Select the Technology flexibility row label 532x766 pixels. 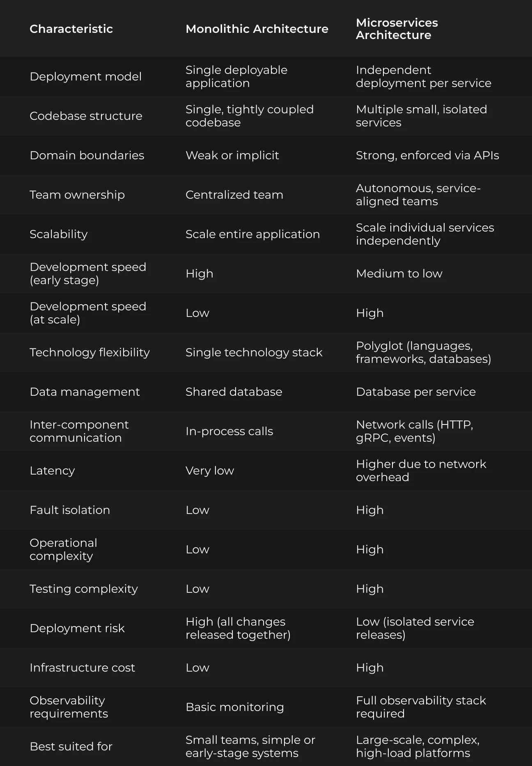click(89, 352)
